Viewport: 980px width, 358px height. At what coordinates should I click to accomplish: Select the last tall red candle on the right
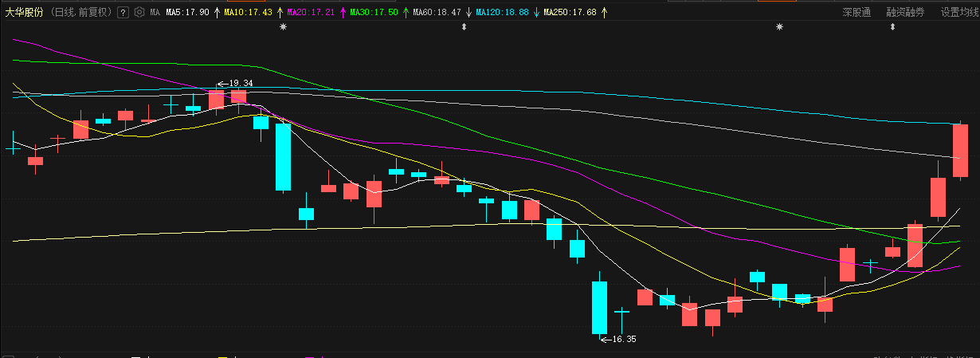(960, 150)
